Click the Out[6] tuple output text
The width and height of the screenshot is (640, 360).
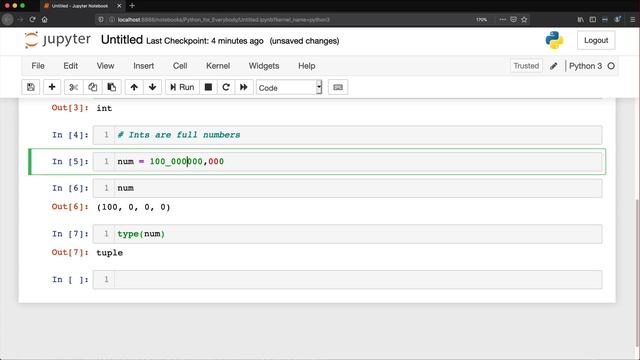[133, 207]
